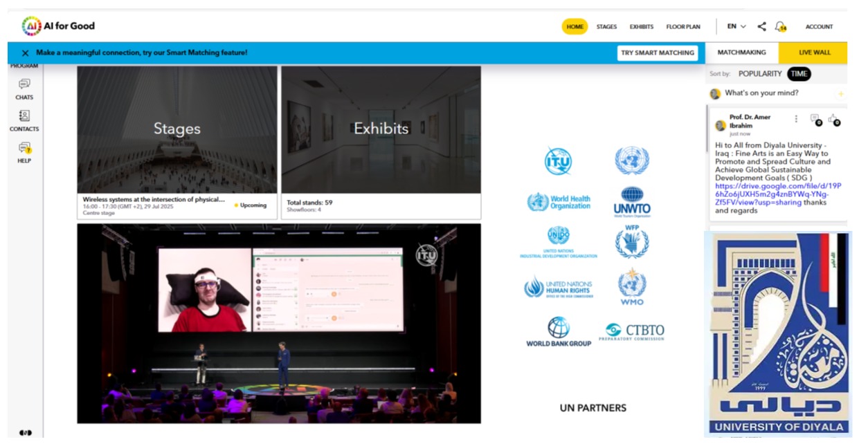The image size is (868, 446).
Task: Open the University of Diyala image
Action: (x=777, y=334)
